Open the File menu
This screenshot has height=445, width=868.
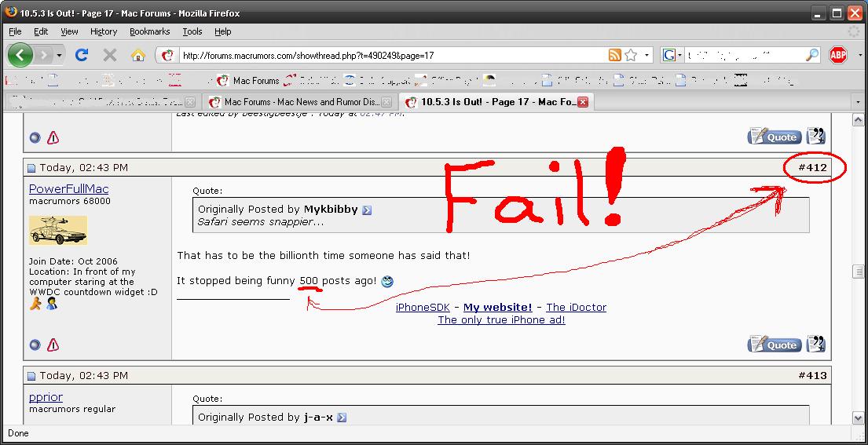[x=15, y=31]
